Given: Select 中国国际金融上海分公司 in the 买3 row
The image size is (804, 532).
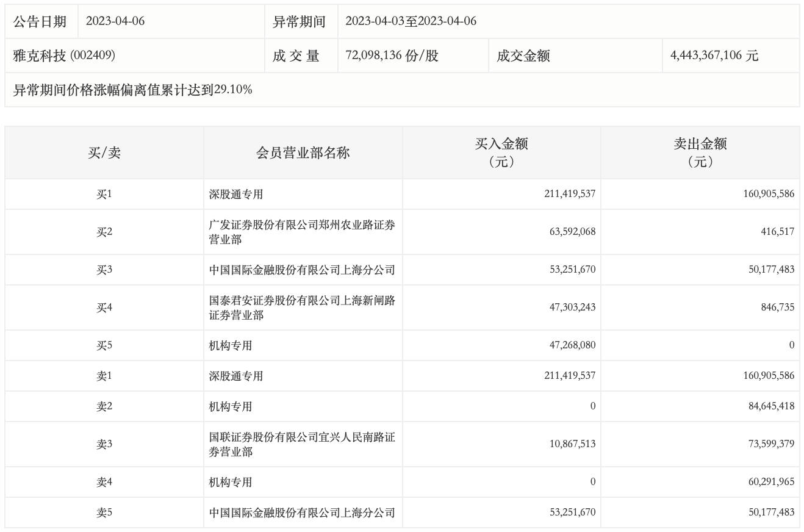Looking at the screenshot, I should 302,270.
